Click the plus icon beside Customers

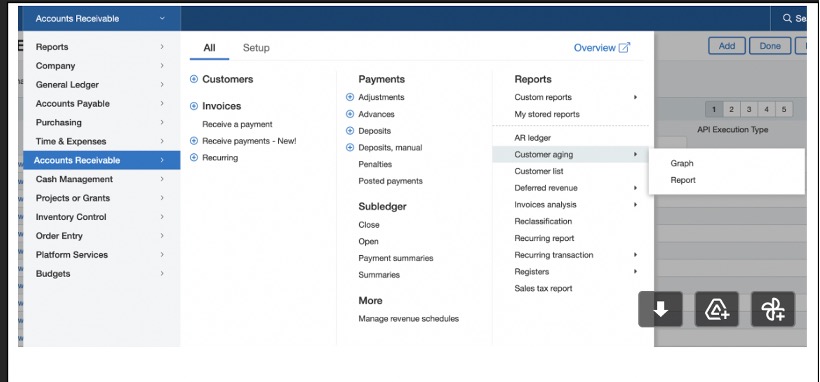click(194, 79)
